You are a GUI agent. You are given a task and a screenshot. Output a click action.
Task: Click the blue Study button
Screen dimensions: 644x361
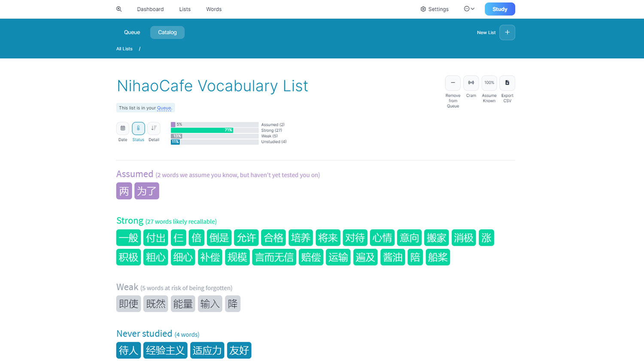pos(500,9)
